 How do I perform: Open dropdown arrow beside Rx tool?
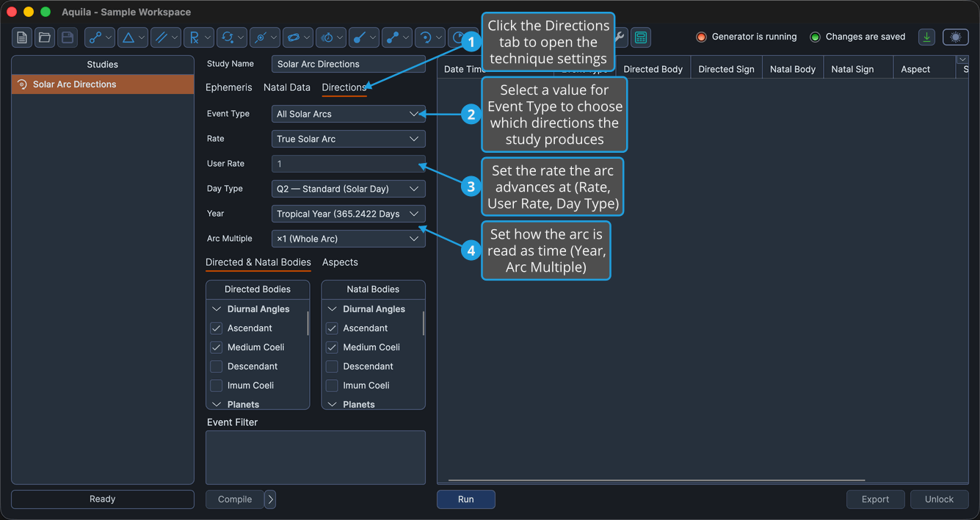coord(208,37)
